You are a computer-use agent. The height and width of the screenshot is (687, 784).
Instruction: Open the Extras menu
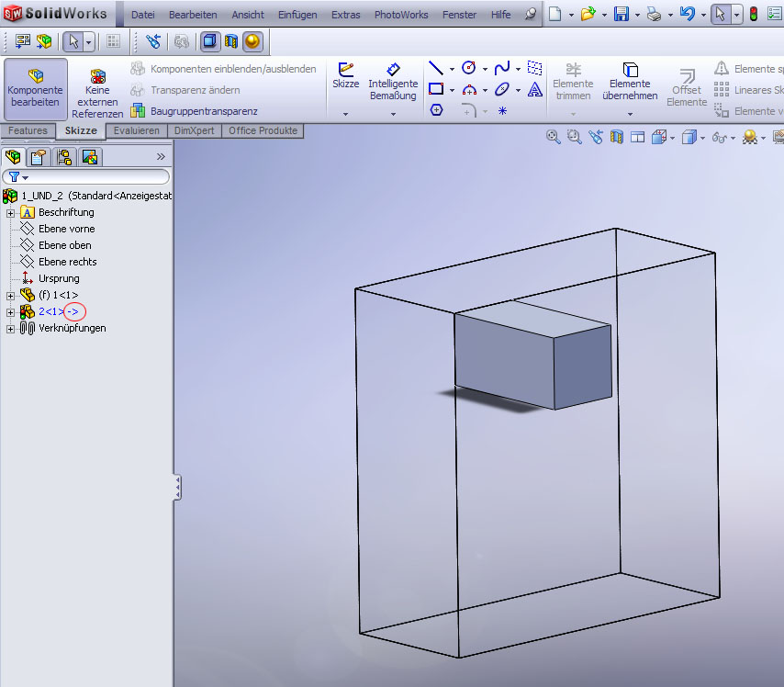coord(345,15)
